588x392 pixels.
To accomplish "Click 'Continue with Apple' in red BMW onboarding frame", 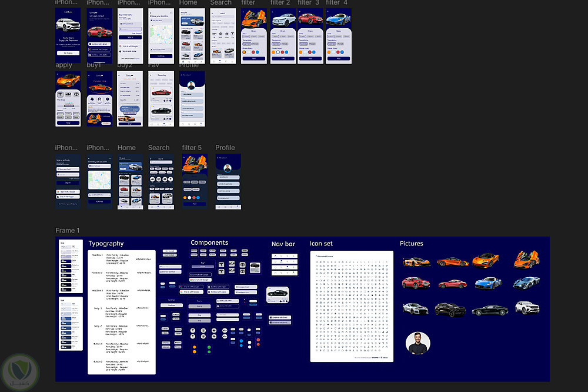I will [x=99, y=55].
